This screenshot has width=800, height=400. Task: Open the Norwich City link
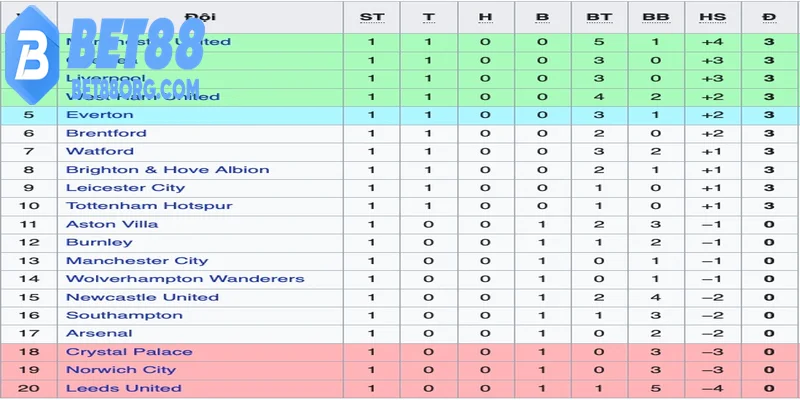(x=121, y=370)
